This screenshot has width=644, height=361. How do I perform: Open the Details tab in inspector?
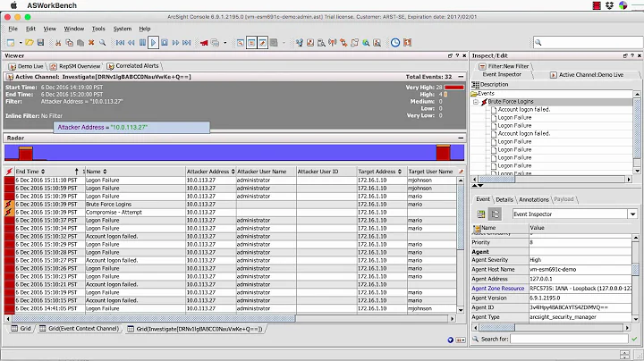(504, 199)
